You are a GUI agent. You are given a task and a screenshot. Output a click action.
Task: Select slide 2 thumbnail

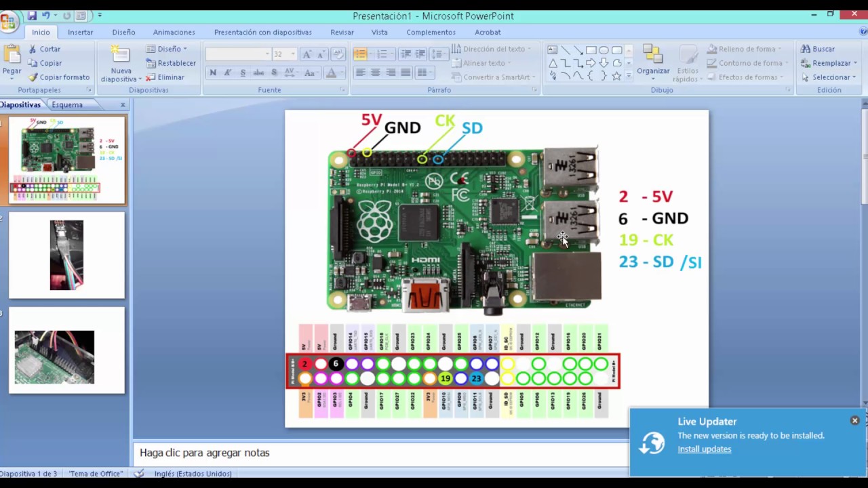point(66,255)
